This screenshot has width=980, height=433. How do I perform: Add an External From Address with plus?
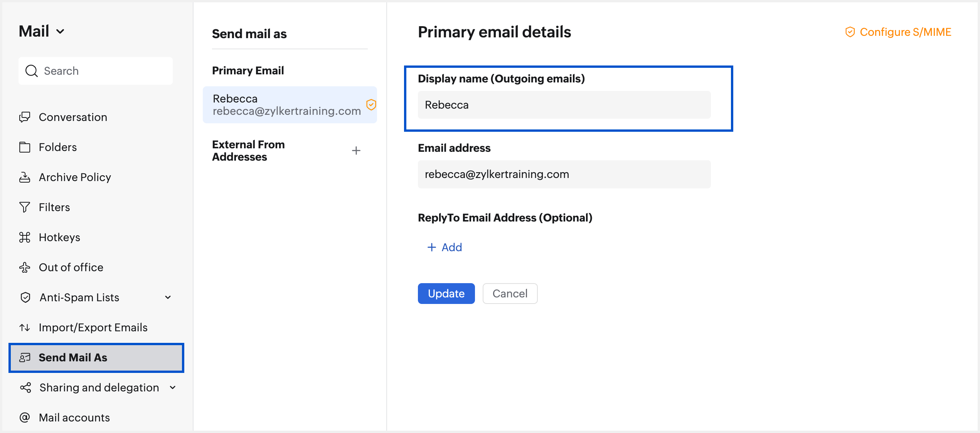[356, 151]
